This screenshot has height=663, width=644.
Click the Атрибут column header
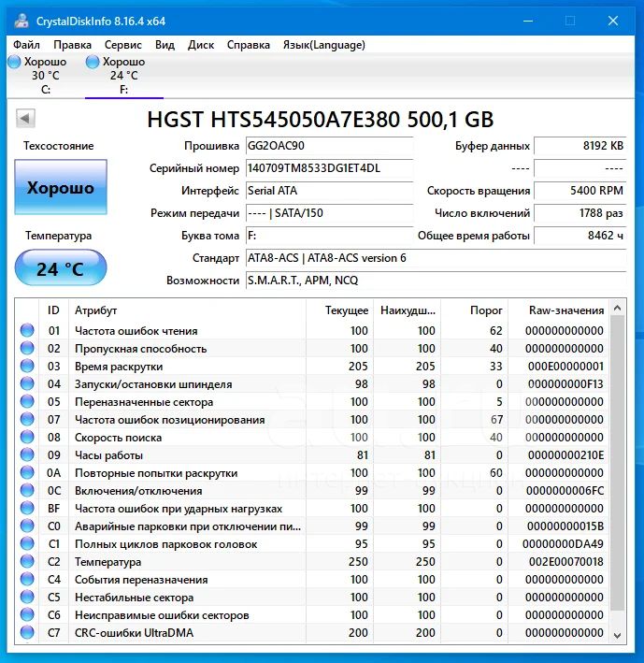click(x=188, y=310)
